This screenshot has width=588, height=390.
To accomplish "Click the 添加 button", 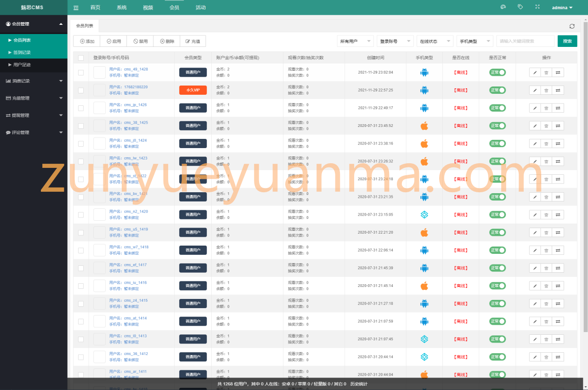I will click(x=87, y=41).
